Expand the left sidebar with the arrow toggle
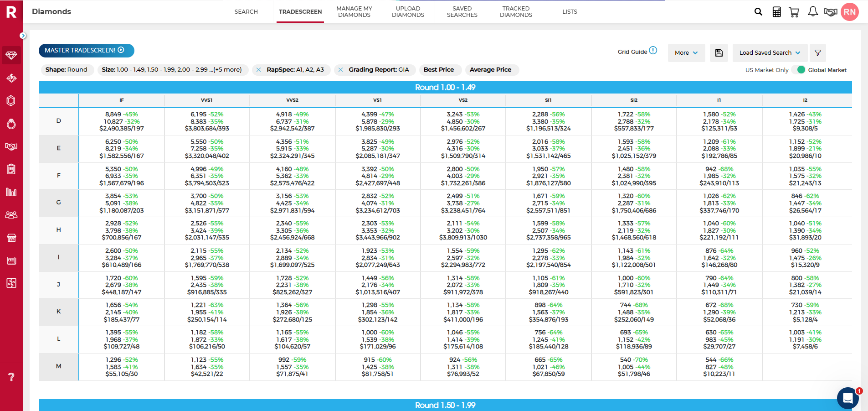Screen dimensions: 868x411 click(x=23, y=36)
